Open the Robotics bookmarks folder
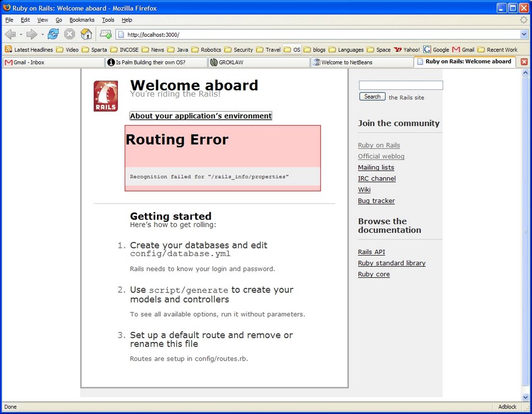 (x=206, y=49)
